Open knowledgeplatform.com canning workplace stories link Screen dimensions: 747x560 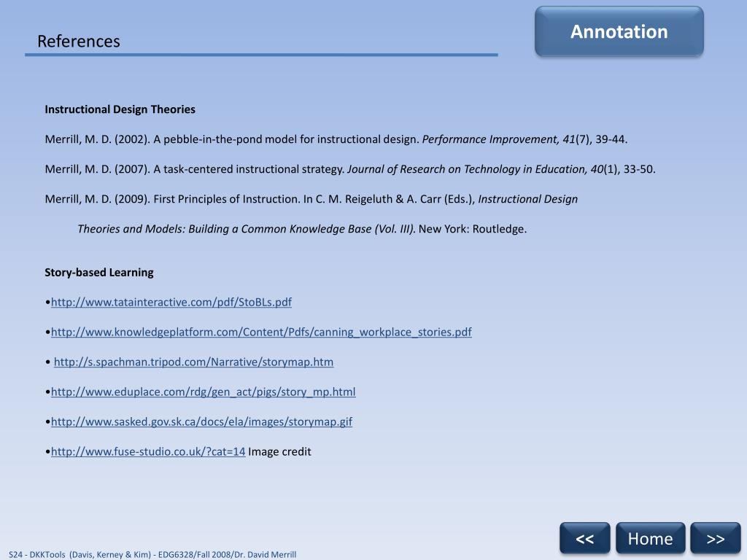(261, 332)
